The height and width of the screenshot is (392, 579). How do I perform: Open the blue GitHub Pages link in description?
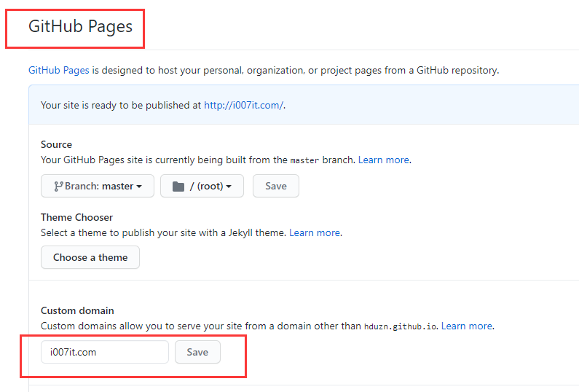pyautogui.click(x=59, y=71)
